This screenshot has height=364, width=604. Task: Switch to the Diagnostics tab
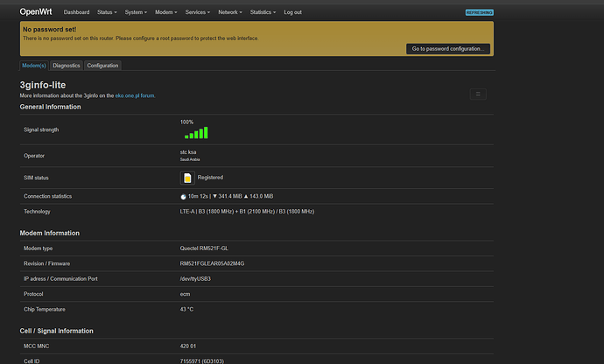click(x=67, y=66)
